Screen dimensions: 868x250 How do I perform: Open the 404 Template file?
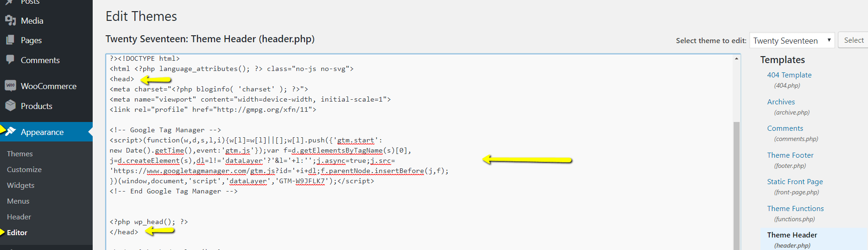tap(789, 75)
